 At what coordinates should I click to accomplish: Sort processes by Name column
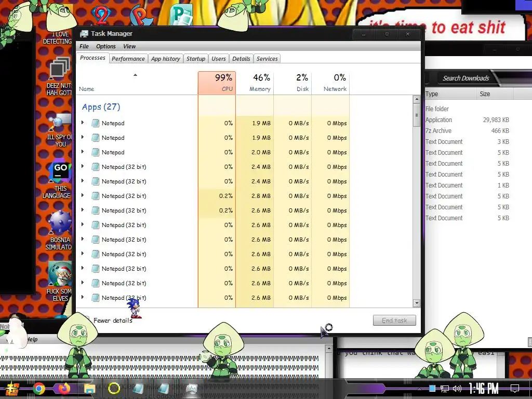[137, 83]
